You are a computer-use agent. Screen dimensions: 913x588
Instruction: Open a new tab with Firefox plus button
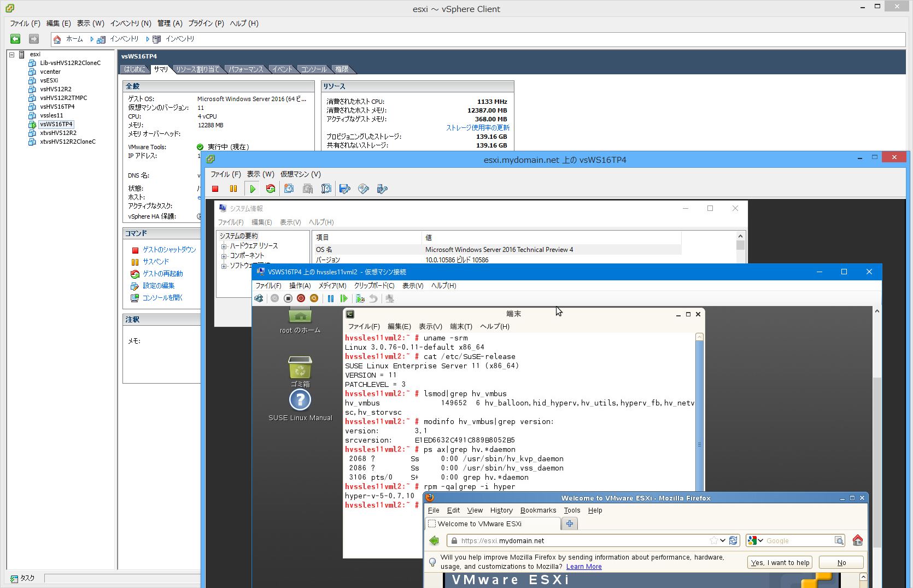tap(570, 524)
